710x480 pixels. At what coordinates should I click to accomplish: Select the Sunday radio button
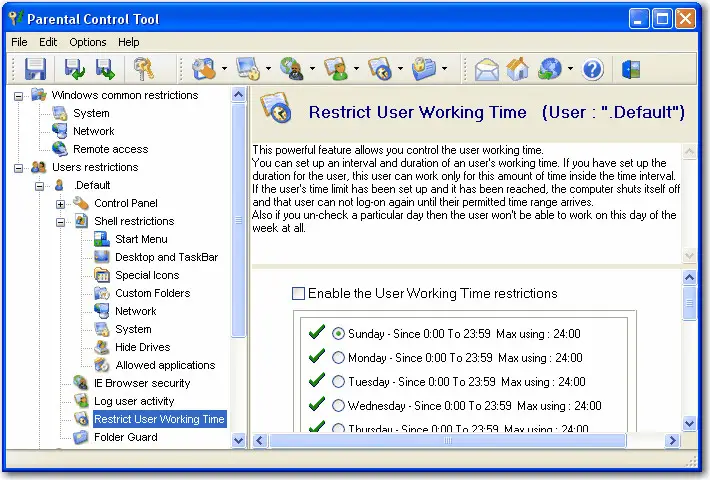coord(338,334)
